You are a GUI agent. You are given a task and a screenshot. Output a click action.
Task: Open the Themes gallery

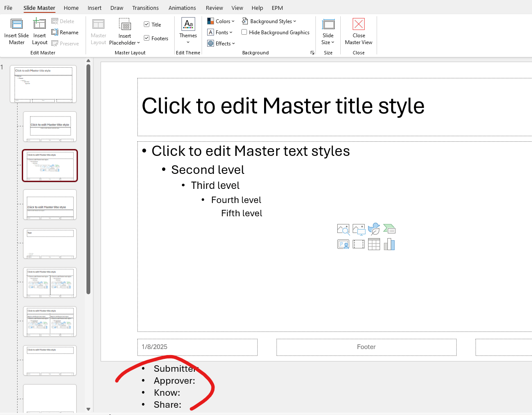[x=188, y=31]
